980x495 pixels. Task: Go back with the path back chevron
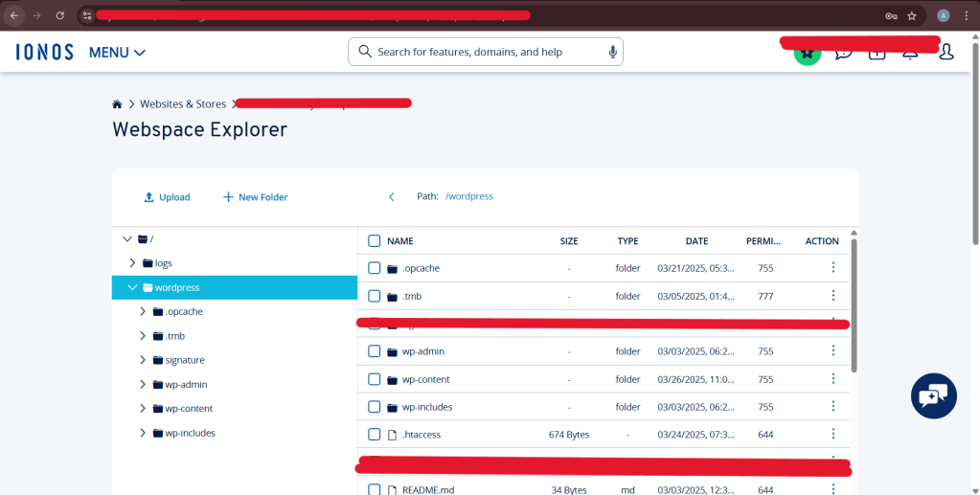(392, 197)
